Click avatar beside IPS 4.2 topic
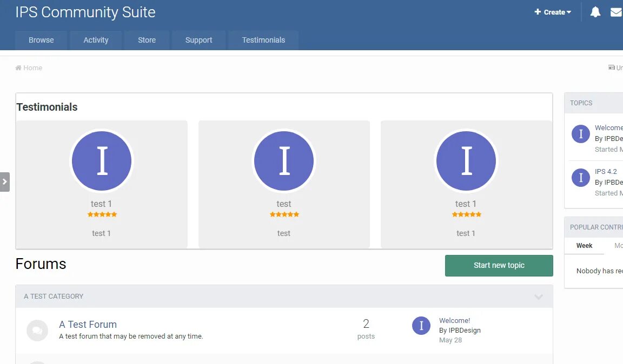Image resolution: width=623 pixels, height=364 pixels. 580,178
